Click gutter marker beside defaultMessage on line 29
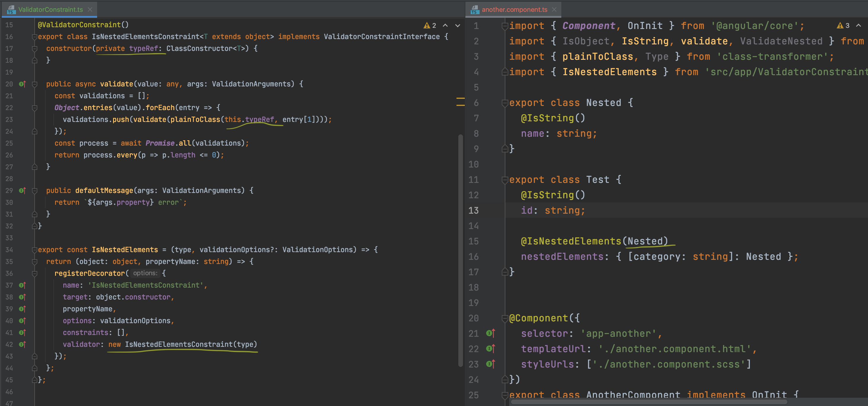The width and height of the screenshot is (868, 406). tap(22, 190)
